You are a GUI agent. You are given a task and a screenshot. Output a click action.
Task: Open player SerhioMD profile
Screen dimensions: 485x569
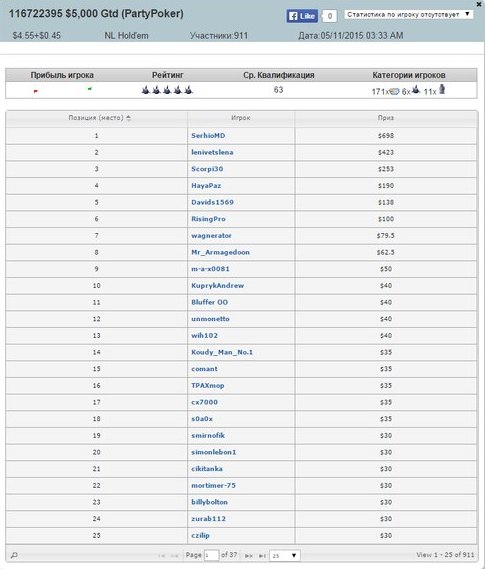click(208, 135)
